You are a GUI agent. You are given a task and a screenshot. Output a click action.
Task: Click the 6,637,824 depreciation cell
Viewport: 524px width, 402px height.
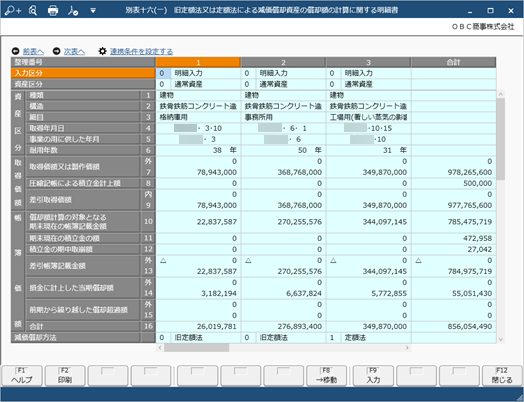(283, 294)
